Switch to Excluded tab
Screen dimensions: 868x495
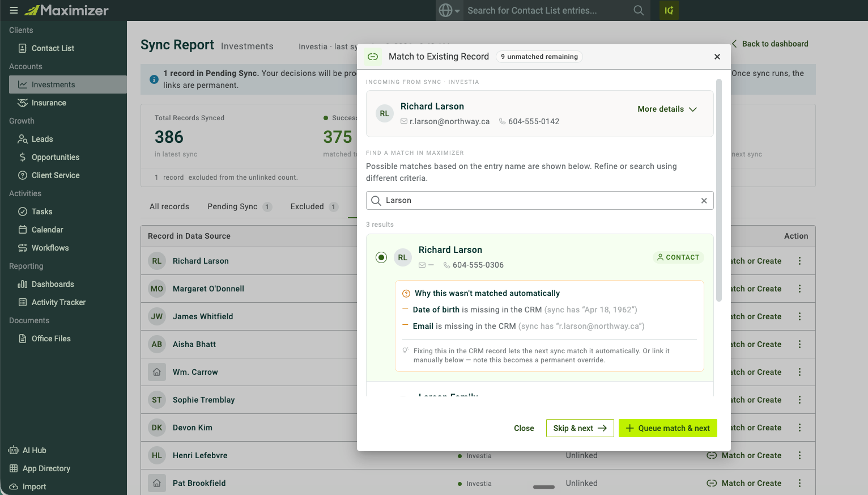[x=314, y=206]
